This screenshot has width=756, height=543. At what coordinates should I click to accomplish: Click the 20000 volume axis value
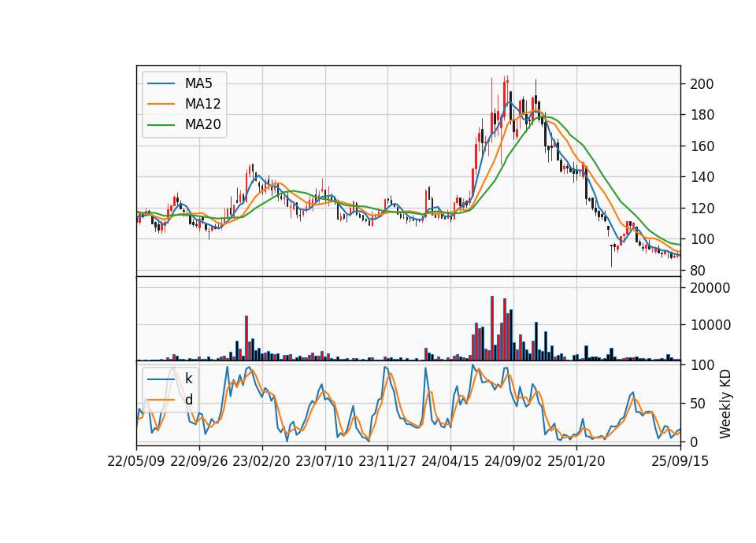tap(710, 288)
